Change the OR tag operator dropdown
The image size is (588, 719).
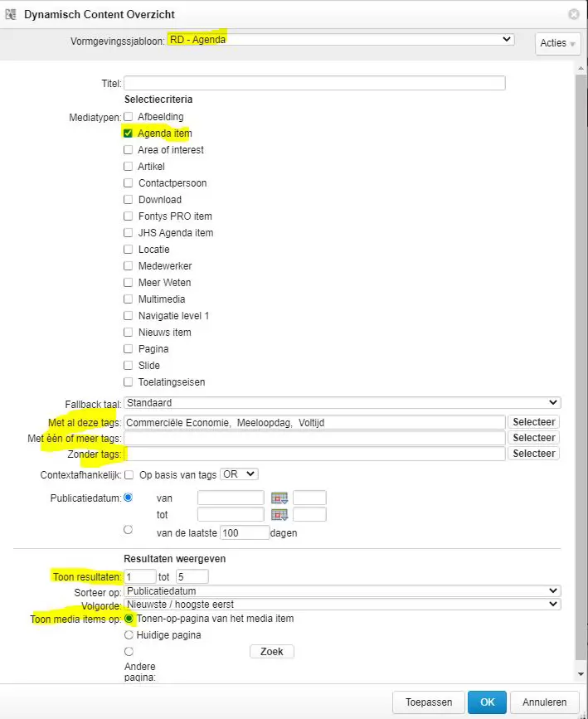[240, 474]
